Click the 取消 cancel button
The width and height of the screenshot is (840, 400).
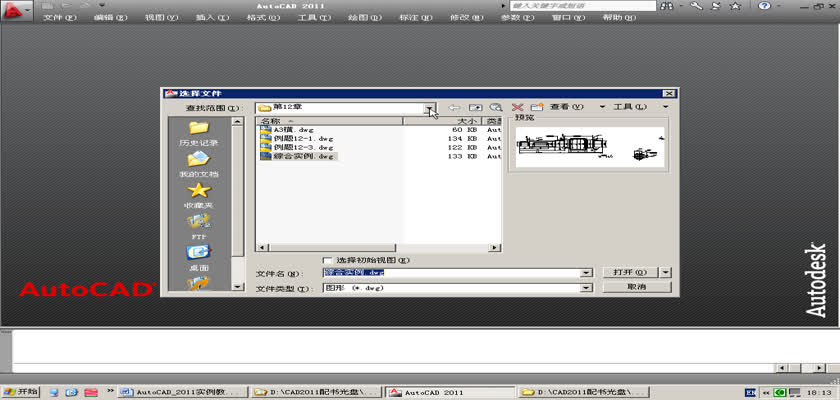(636, 288)
